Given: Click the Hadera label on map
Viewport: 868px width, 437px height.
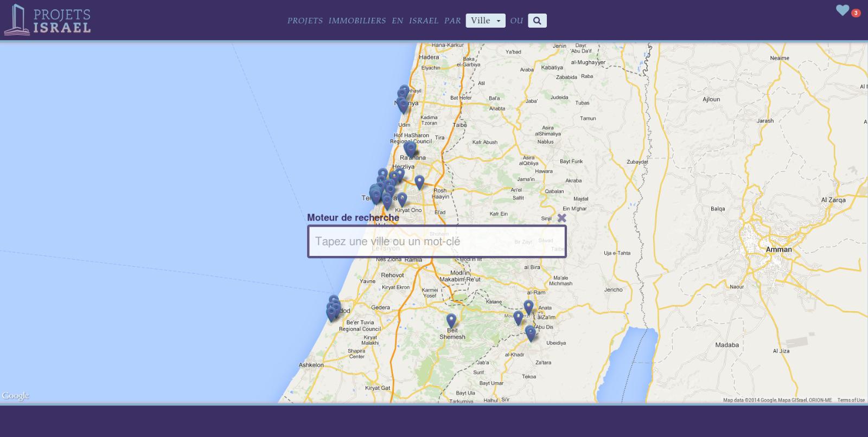Looking at the screenshot, I should coord(429,57).
